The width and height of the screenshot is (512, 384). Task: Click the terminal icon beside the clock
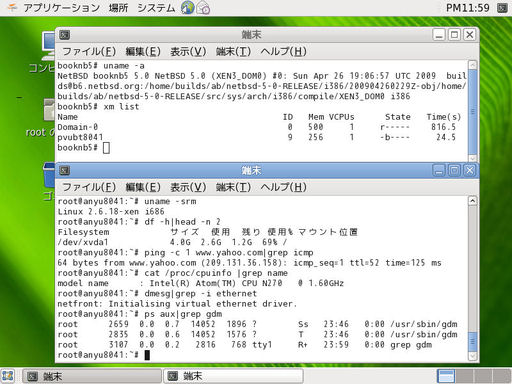pyautogui.click(x=502, y=8)
